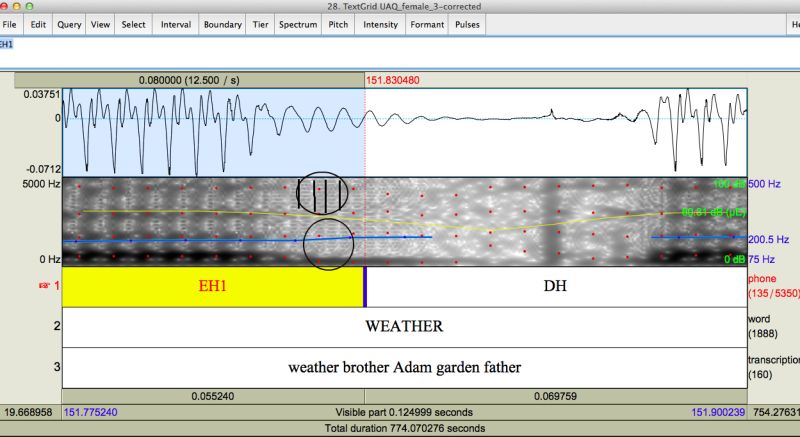Click tier number 2 label
The width and height of the screenshot is (800, 437).
pos(57,326)
